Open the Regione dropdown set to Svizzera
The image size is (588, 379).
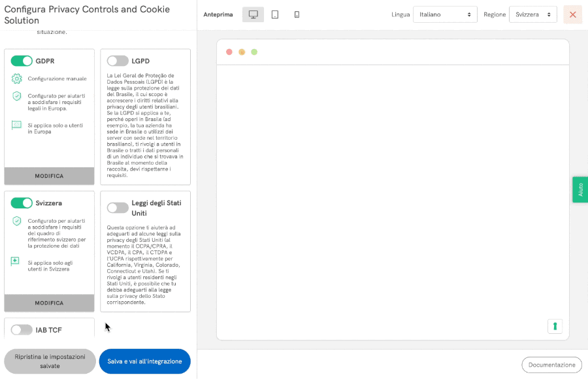click(532, 14)
